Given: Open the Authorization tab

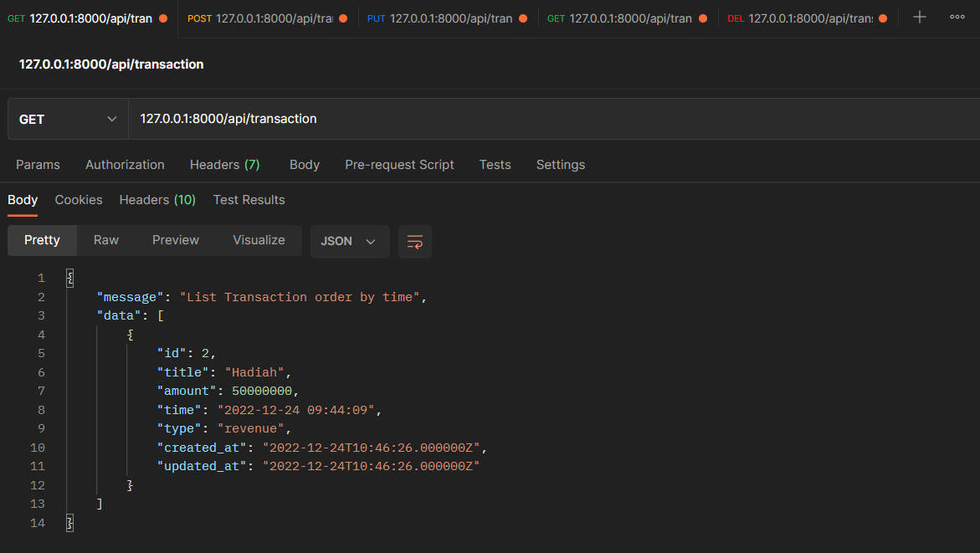Looking at the screenshot, I should [x=125, y=165].
